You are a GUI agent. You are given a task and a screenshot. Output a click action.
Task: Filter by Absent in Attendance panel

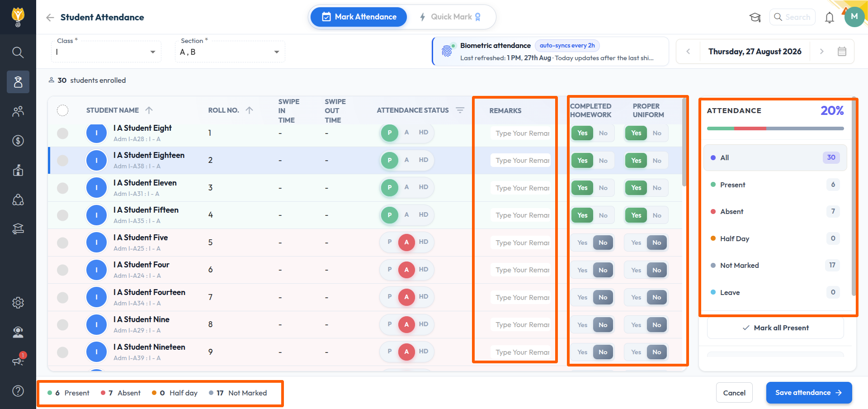click(775, 211)
